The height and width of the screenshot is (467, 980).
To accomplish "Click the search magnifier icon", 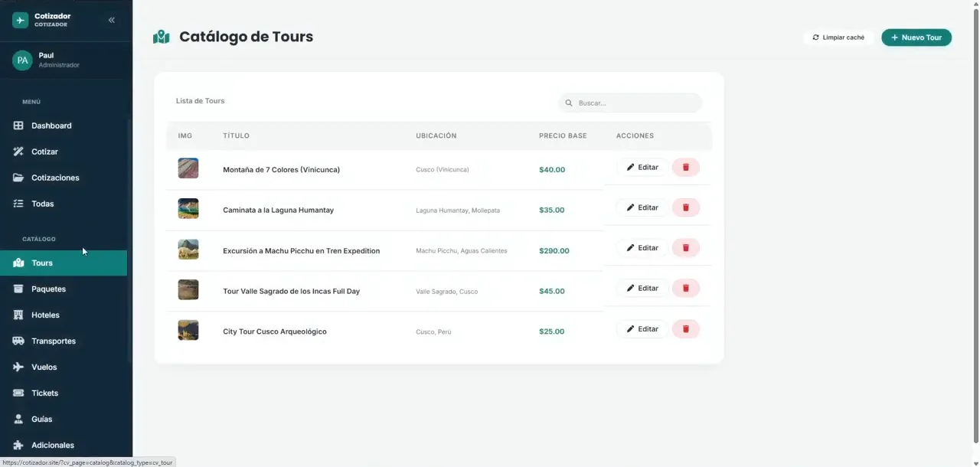I will pos(569,103).
